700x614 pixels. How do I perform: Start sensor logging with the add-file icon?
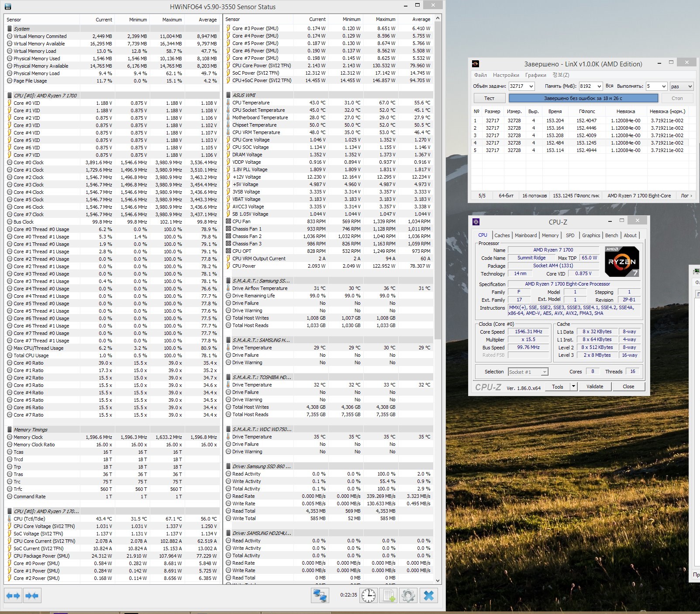point(388,596)
